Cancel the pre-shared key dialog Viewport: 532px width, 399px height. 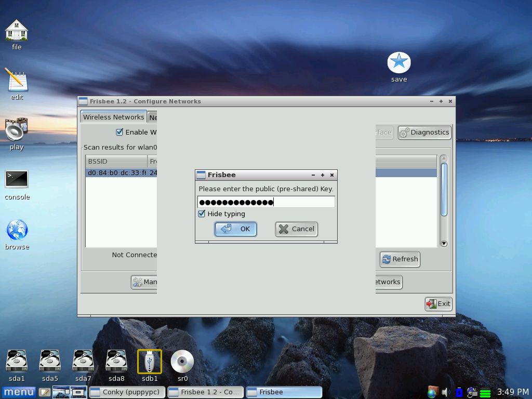tap(296, 229)
